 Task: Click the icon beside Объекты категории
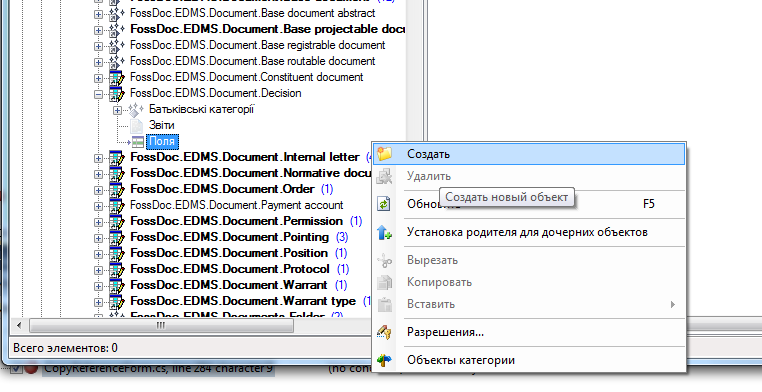(x=384, y=360)
